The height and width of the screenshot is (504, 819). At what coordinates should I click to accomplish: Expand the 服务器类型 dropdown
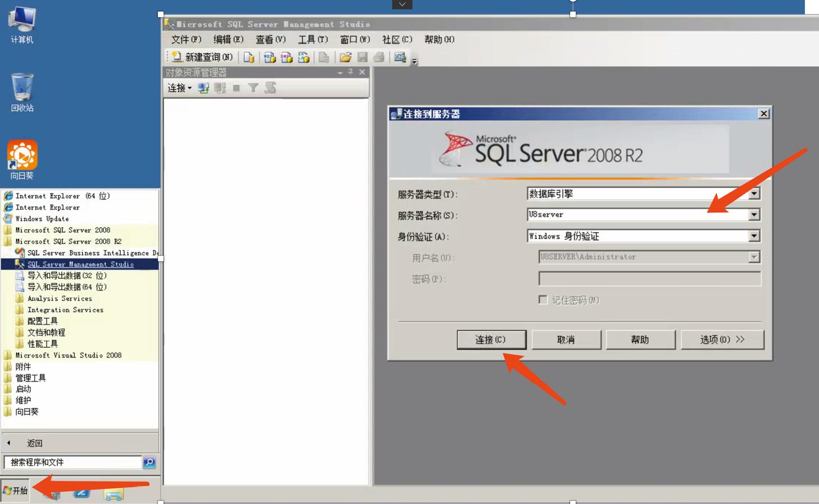(x=754, y=194)
